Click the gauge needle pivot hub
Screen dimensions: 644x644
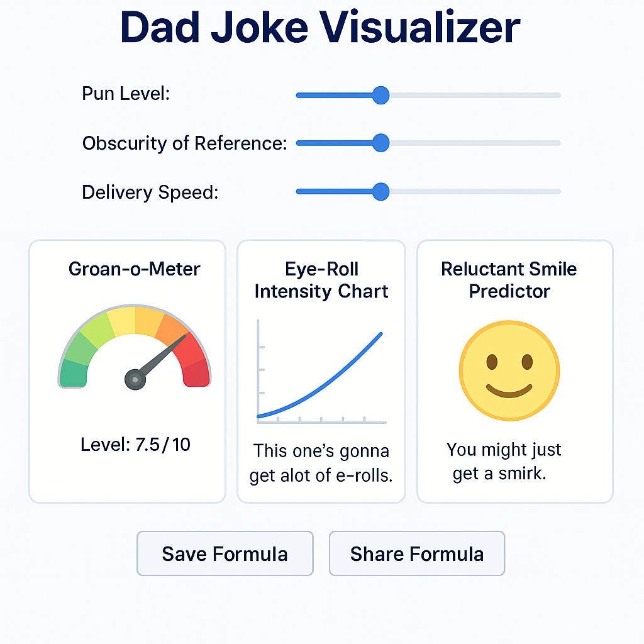tap(135, 379)
